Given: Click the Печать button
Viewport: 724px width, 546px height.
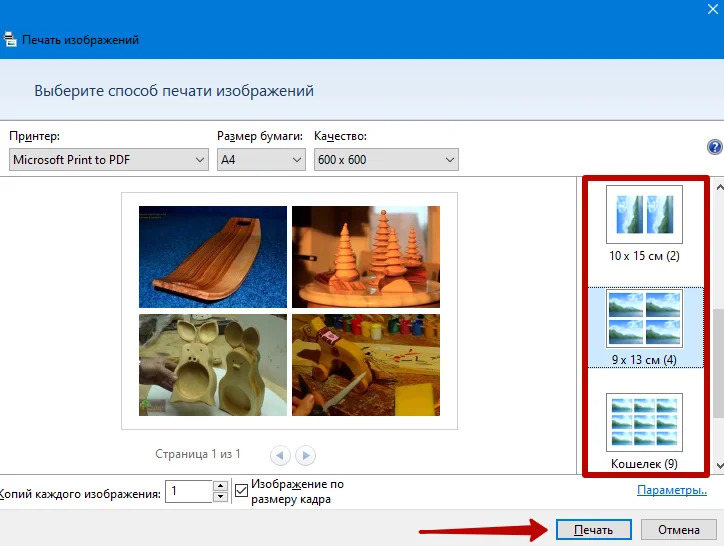Looking at the screenshot, I should [x=593, y=529].
